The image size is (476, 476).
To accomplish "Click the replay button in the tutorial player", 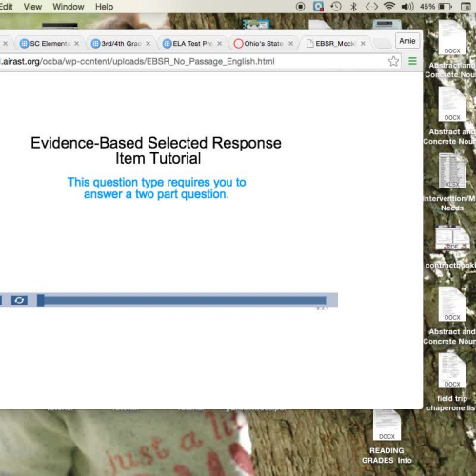I will (x=19, y=300).
